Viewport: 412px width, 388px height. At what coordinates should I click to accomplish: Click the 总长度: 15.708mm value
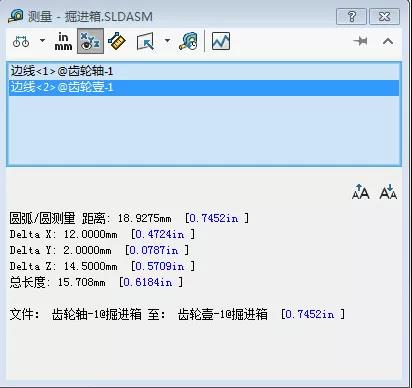(x=57, y=282)
